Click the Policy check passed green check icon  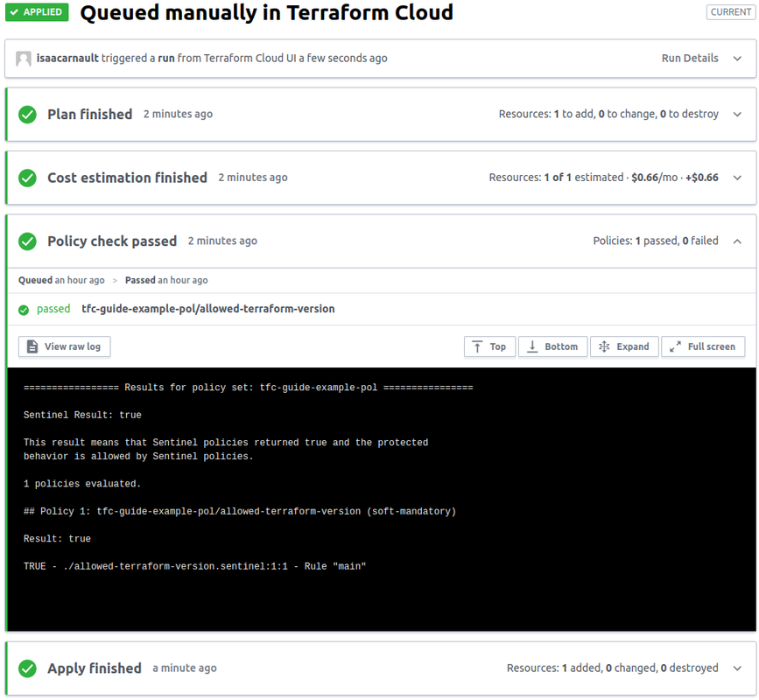point(28,241)
